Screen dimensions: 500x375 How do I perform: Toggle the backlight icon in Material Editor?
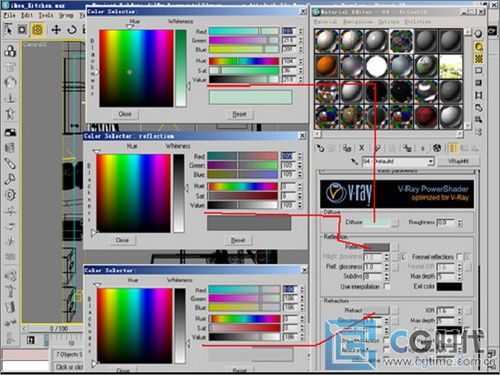(479, 47)
